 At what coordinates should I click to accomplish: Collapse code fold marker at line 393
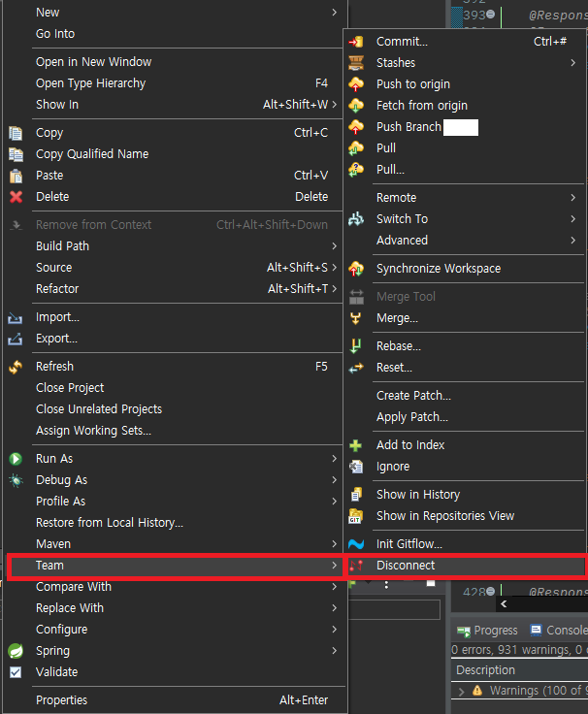[491, 15]
